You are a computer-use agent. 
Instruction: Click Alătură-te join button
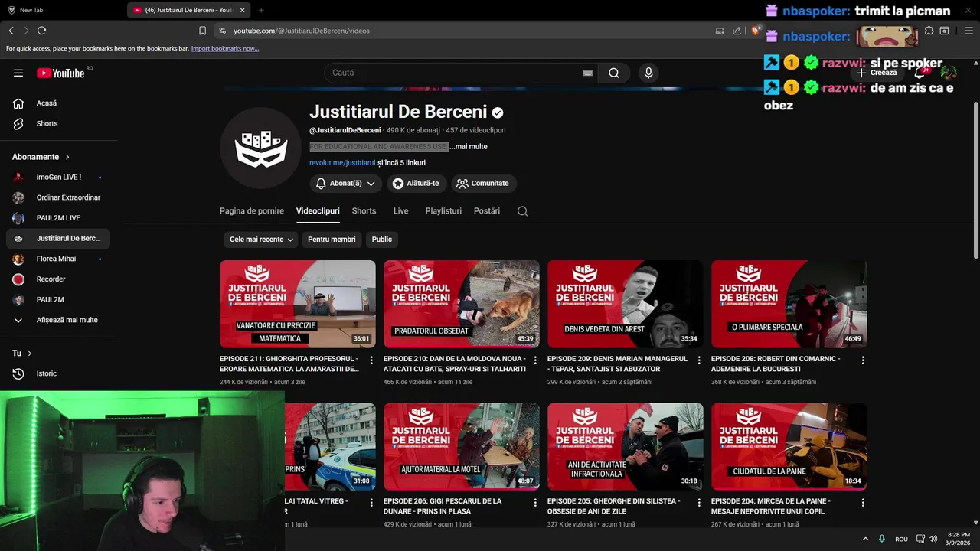pos(416,184)
